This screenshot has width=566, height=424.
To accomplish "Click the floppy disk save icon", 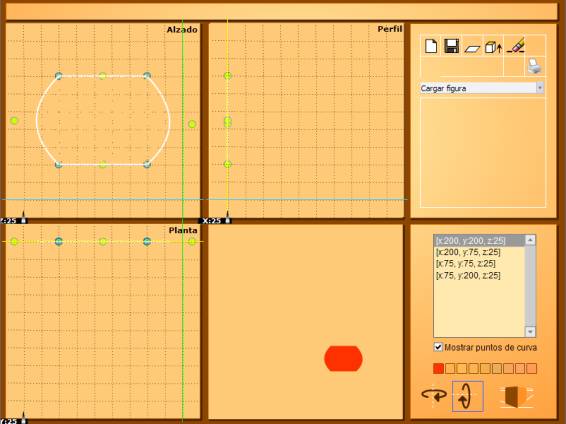I will pos(451,46).
